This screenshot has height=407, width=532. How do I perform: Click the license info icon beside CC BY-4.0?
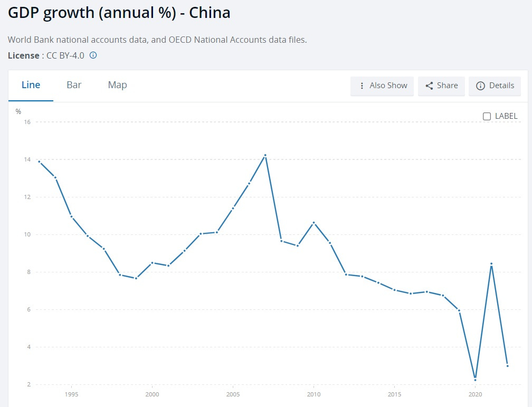(93, 55)
